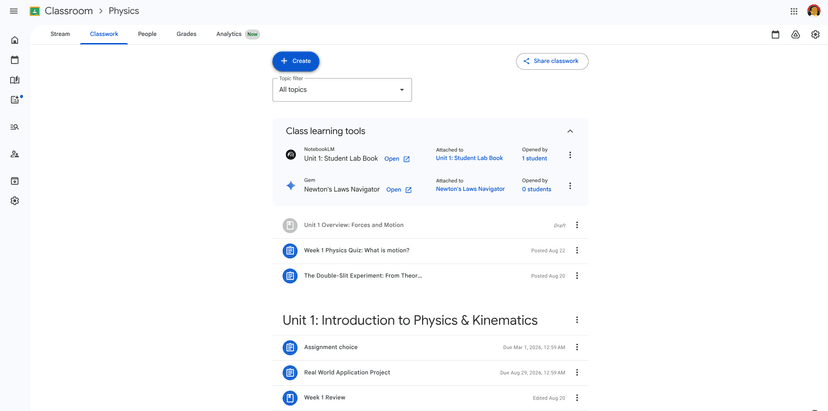Open external link icon for Newton's Laws Navigator
Image resolution: width=828 pixels, height=411 pixels.
tap(408, 190)
